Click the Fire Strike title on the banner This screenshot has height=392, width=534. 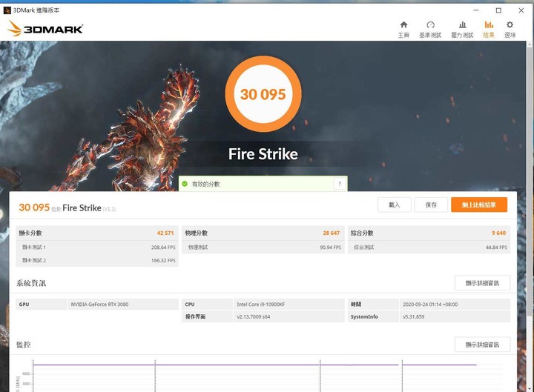click(263, 154)
